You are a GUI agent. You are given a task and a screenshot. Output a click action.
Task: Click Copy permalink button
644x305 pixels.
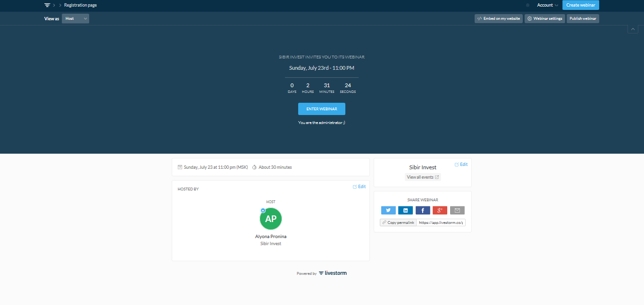coord(398,223)
